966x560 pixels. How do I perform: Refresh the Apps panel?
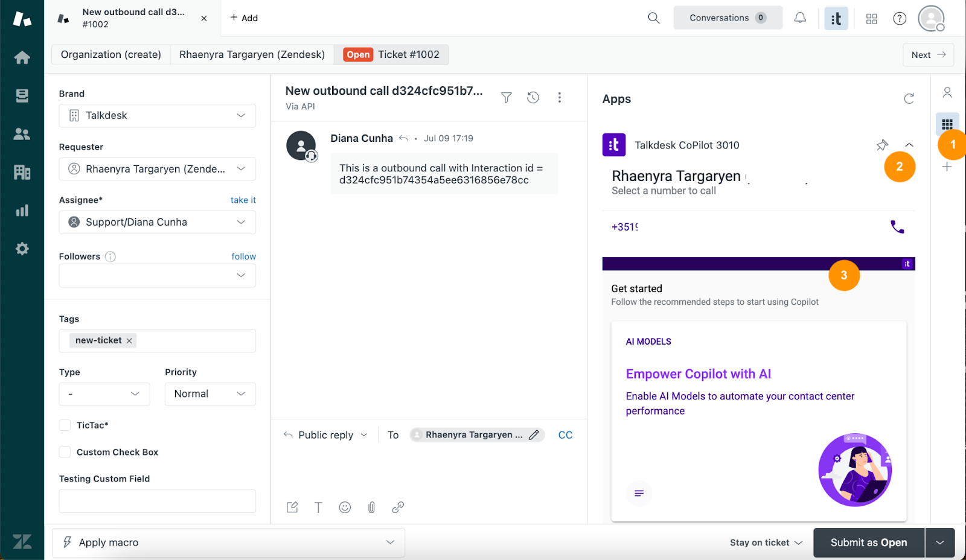click(x=909, y=98)
